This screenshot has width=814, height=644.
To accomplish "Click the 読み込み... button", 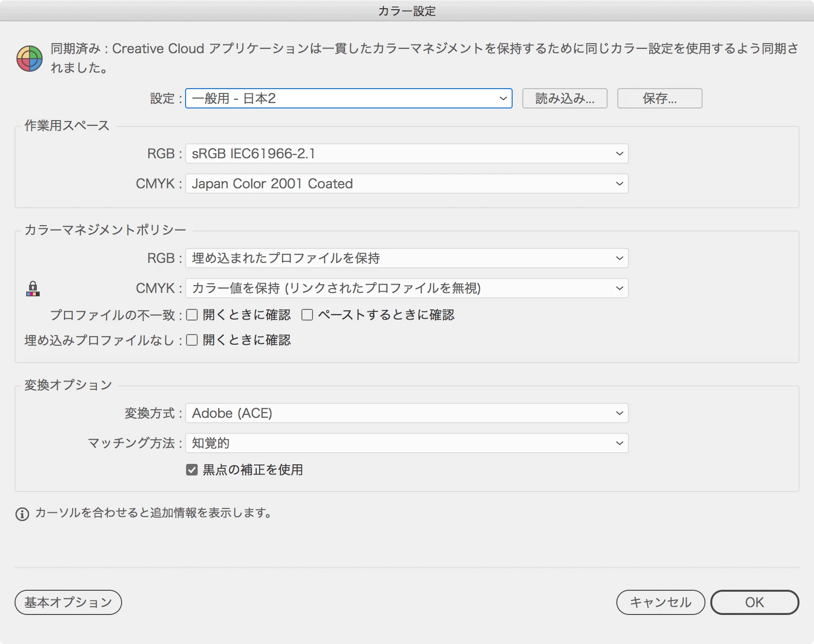I will (x=565, y=98).
